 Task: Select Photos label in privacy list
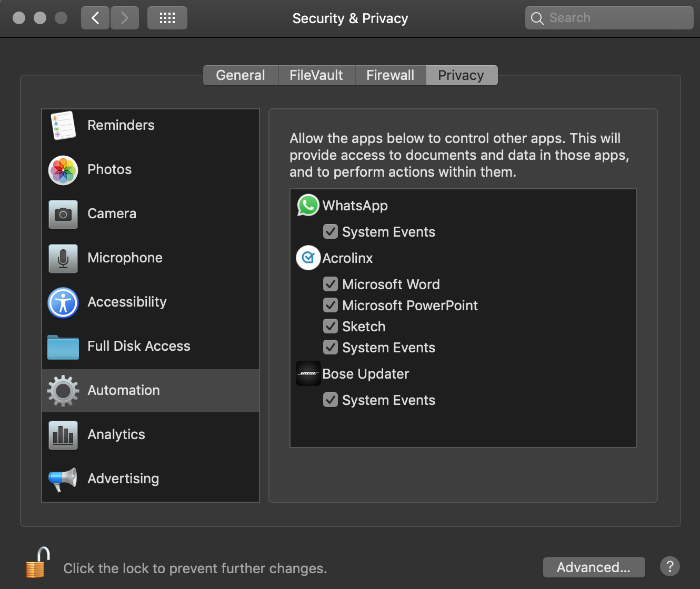click(x=109, y=169)
